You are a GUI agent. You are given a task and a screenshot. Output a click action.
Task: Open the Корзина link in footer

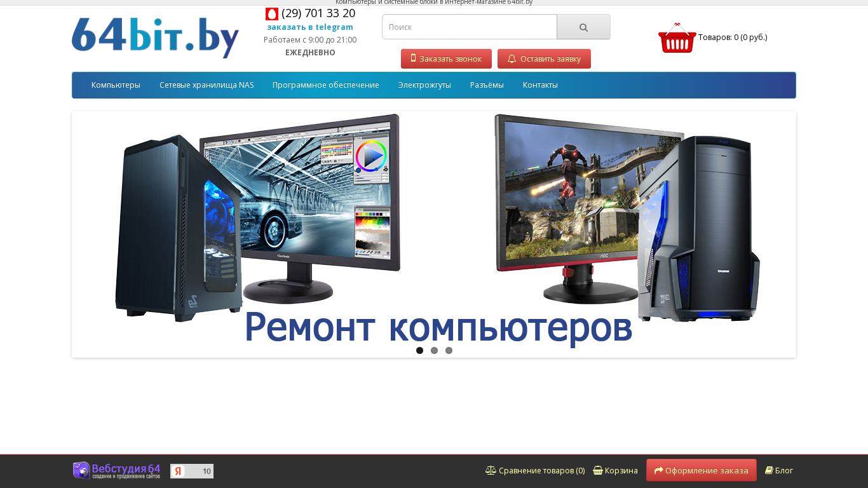point(615,471)
